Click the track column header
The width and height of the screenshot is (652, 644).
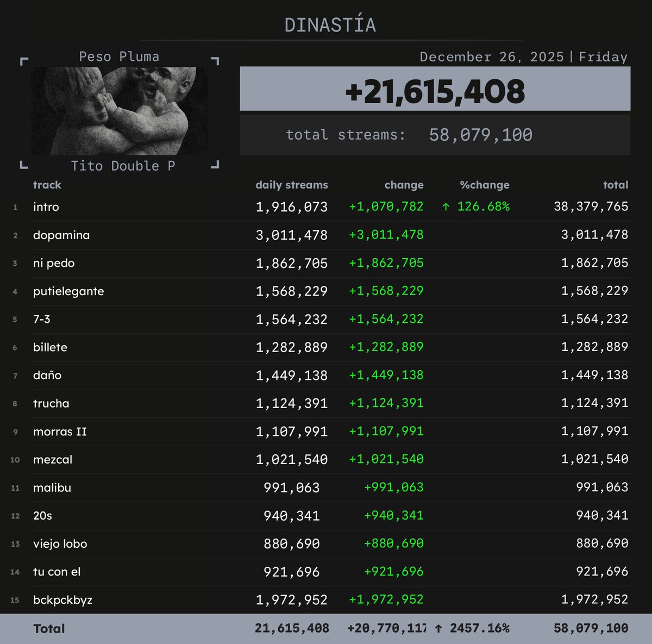47,185
